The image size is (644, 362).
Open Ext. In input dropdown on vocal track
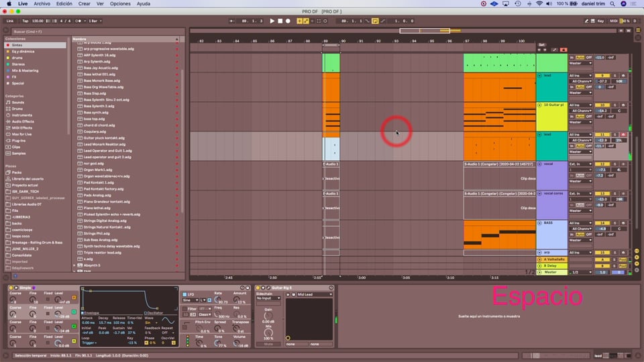pos(580,164)
